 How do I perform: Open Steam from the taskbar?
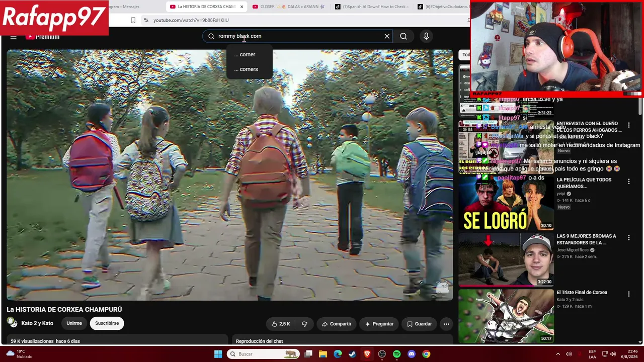tap(352, 354)
